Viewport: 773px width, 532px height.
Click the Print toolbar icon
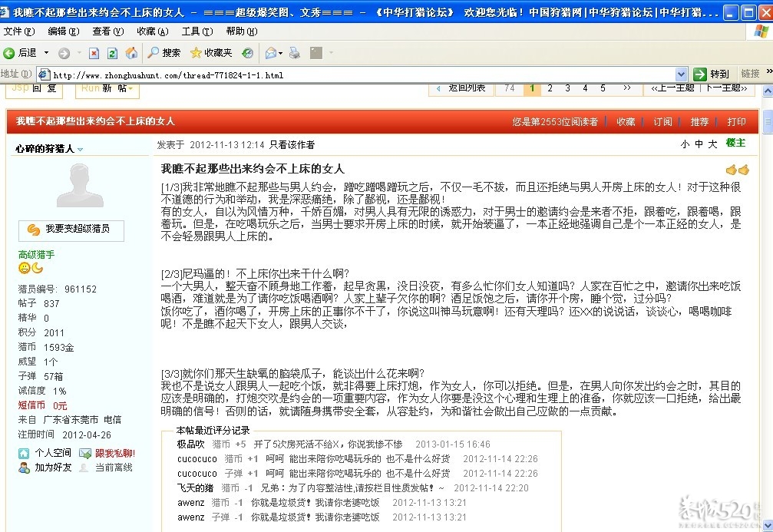[x=294, y=53]
